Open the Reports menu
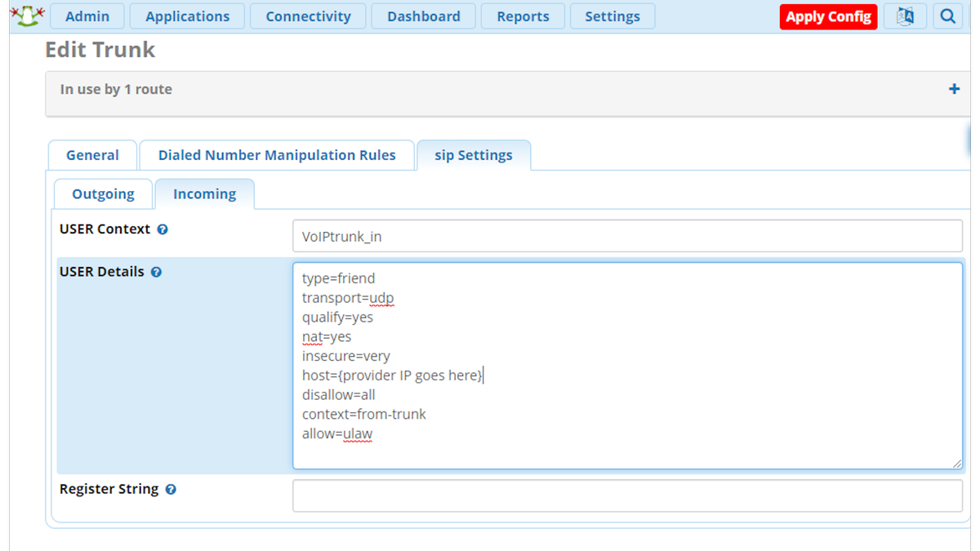The width and height of the screenshot is (980, 551). tap(523, 16)
